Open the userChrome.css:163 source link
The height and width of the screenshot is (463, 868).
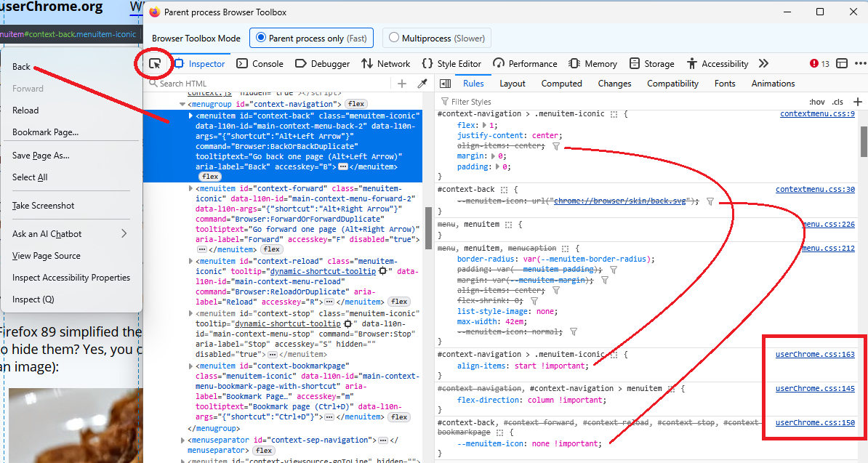click(815, 355)
